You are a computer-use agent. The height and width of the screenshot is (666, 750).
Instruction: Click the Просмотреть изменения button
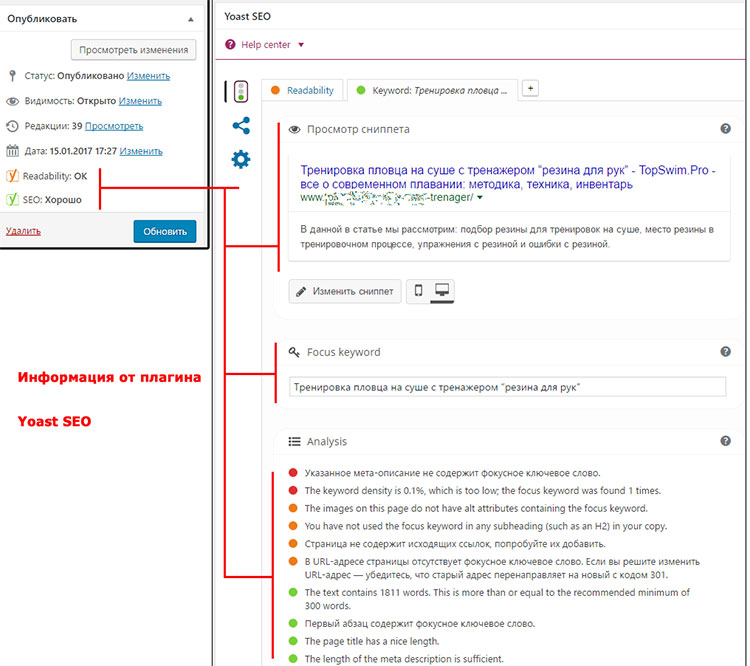[x=133, y=50]
